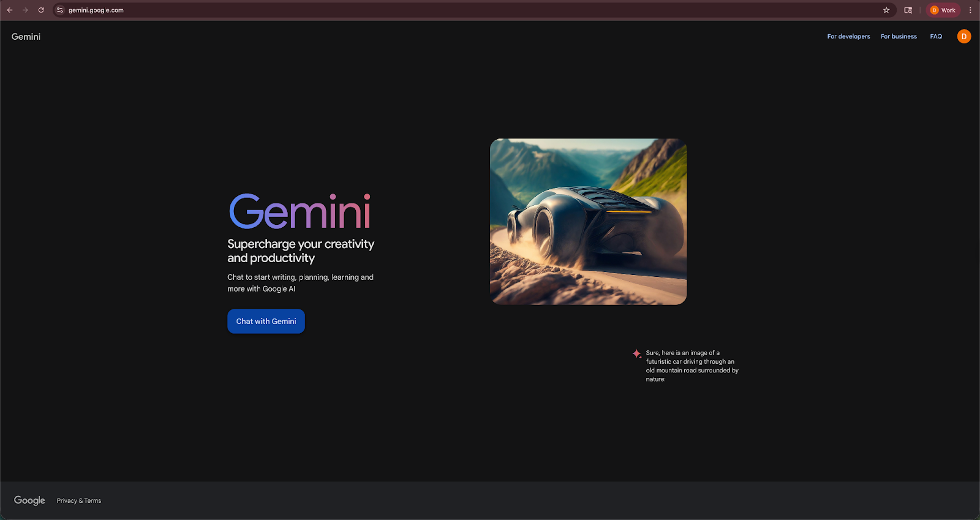Click the Gemini sparkle icon beside response
Viewport: 980px width, 520px height.
637,353
